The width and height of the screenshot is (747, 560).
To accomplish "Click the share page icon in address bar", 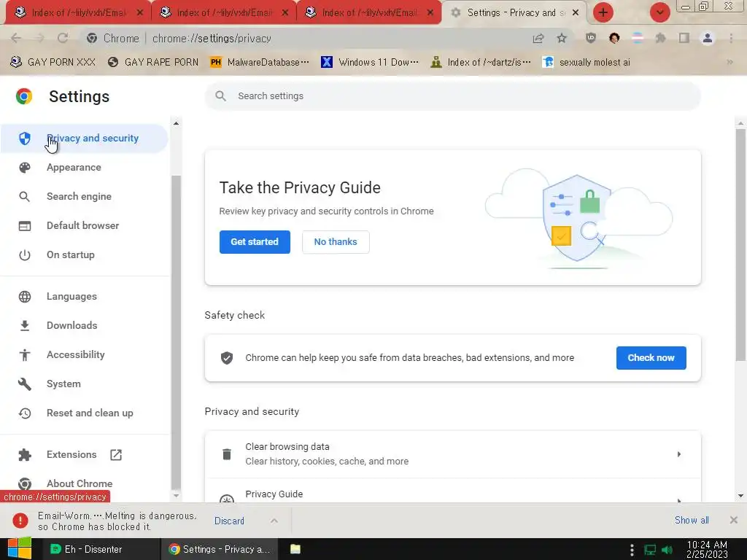I will [538, 39].
